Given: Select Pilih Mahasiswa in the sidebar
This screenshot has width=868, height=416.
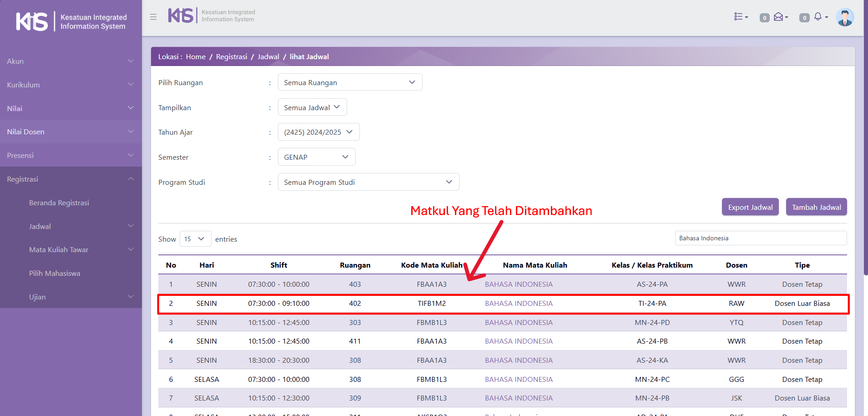Looking at the screenshot, I should [x=55, y=273].
